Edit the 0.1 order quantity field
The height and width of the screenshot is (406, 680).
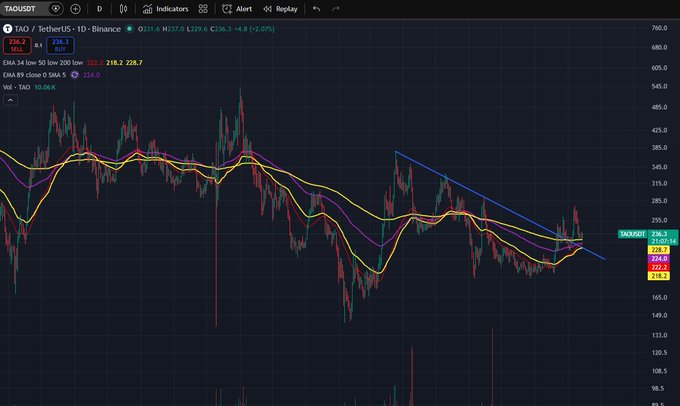coord(39,45)
